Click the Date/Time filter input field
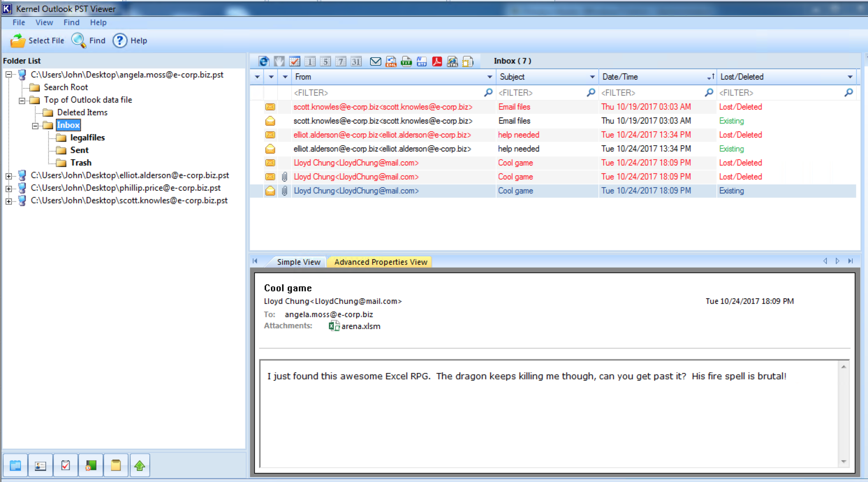The width and height of the screenshot is (868, 482). click(657, 93)
